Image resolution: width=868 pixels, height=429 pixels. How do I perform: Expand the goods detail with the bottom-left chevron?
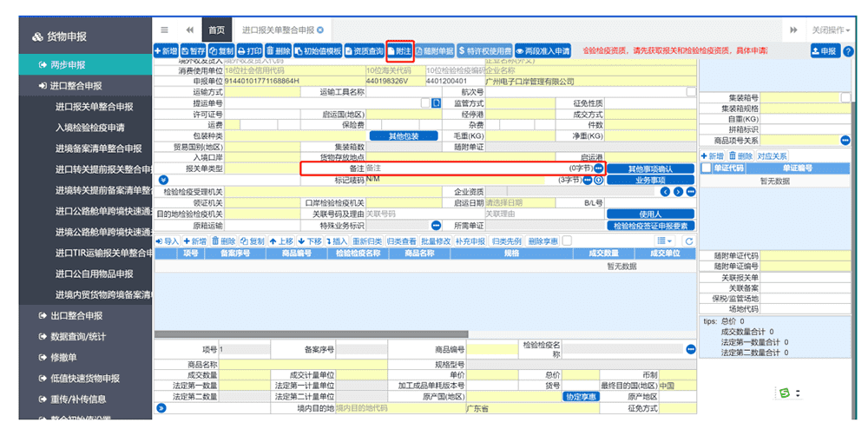(161, 408)
